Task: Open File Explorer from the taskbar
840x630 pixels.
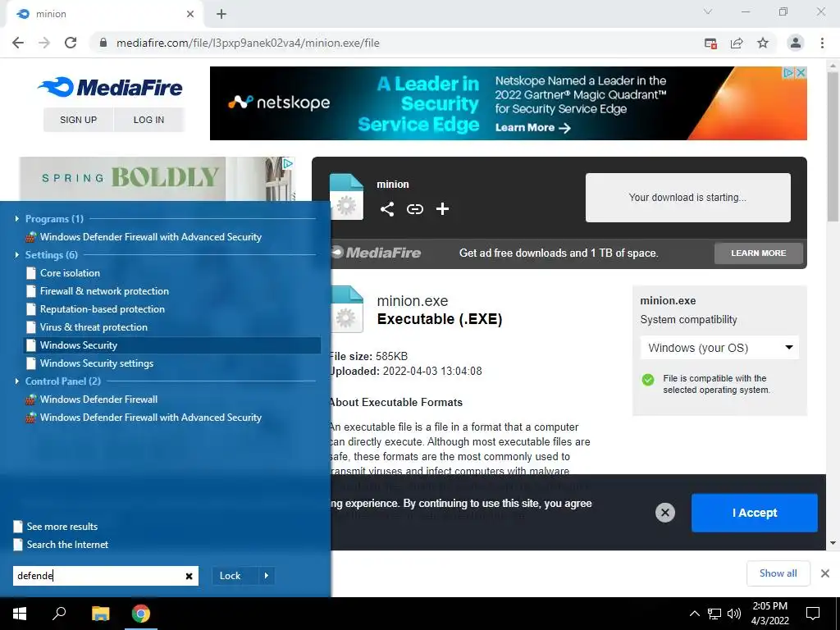Action: pos(100,614)
